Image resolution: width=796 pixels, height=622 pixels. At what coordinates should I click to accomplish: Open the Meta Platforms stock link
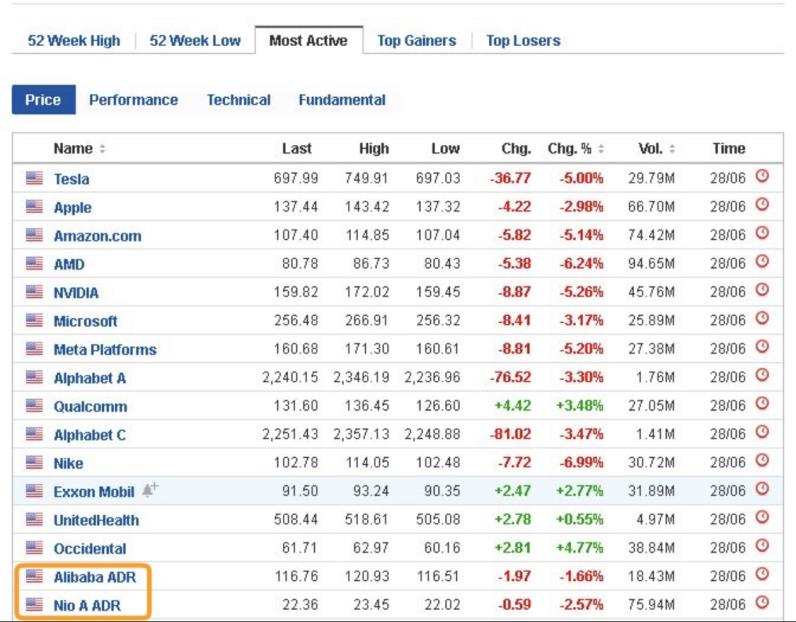(105, 350)
